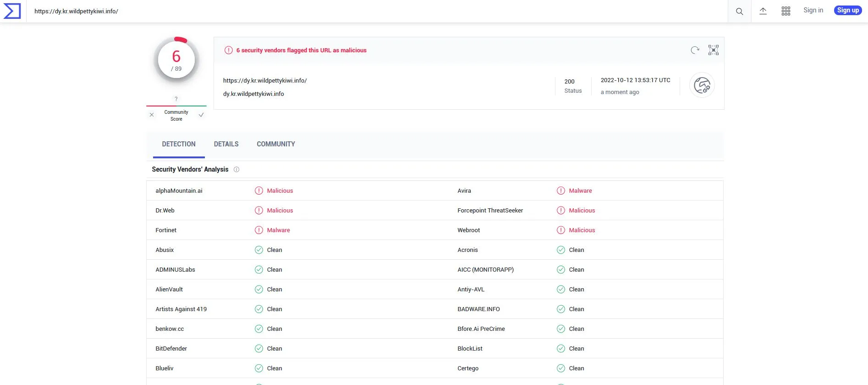Select the Blueliv vendor name
Image resolution: width=868 pixels, height=385 pixels.
tap(165, 368)
